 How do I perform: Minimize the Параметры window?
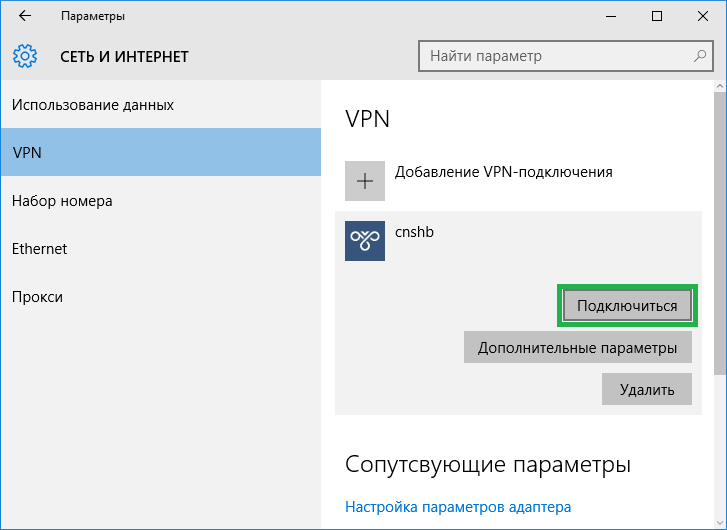tap(610, 16)
